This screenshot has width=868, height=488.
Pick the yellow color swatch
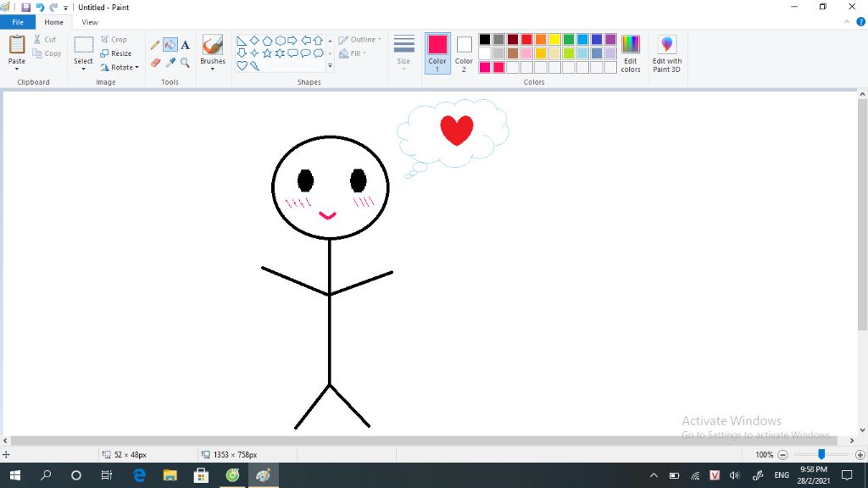(554, 39)
